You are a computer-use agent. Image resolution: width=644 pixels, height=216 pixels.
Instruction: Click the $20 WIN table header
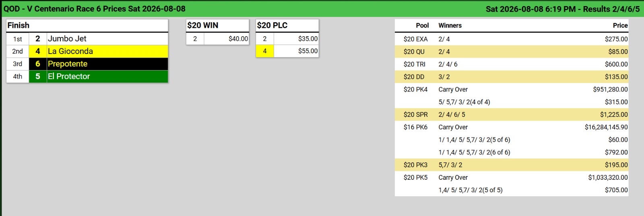pyautogui.click(x=217, y=25)
